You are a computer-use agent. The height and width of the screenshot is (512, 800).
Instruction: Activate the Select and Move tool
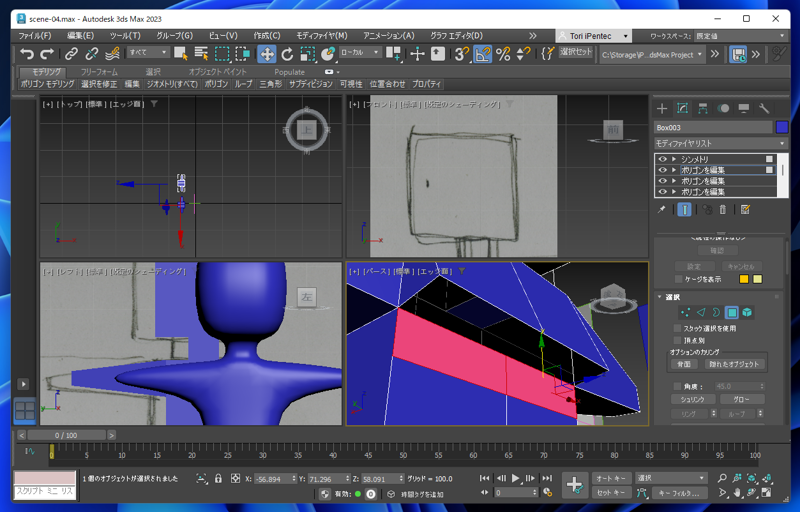click(267, 54)
